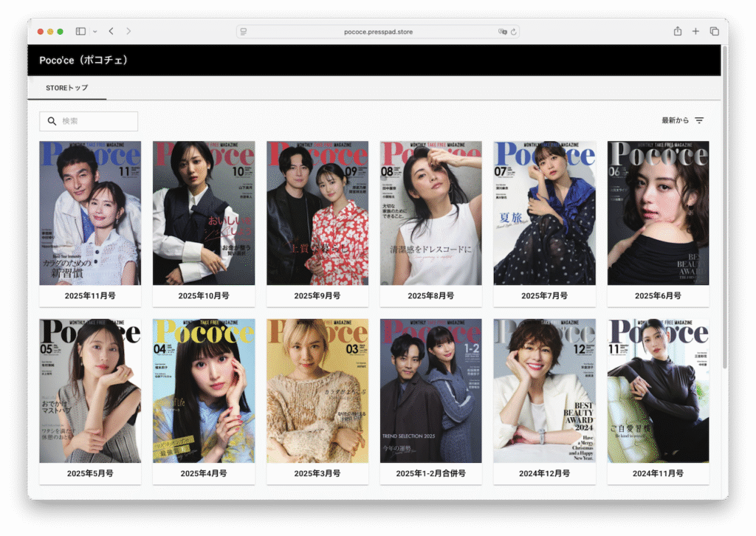Click the 2025年6月号 issue title label
The width and height of the screenshot is (756, 536).
658,296
